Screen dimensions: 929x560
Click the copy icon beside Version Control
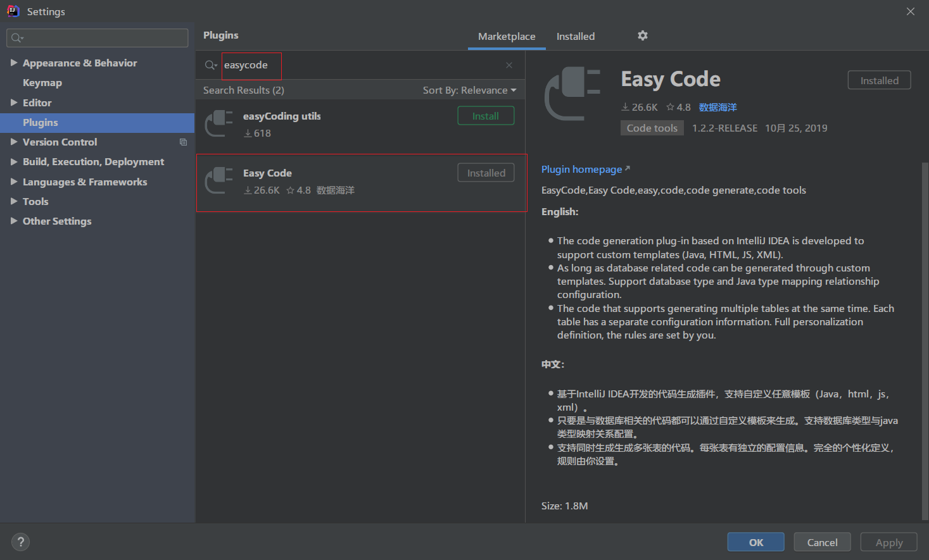(x=183, y=142)
